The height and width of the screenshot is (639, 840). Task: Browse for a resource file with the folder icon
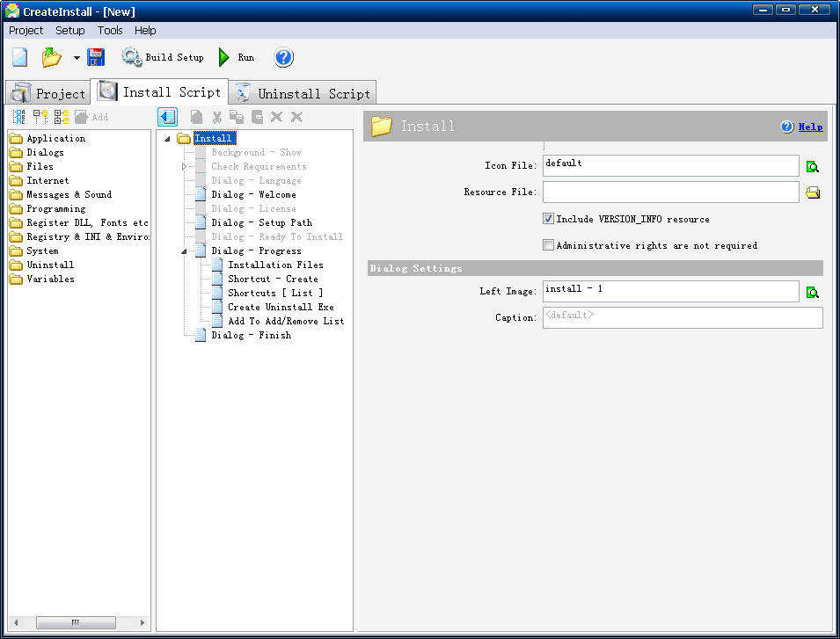(x=813, y=192)
